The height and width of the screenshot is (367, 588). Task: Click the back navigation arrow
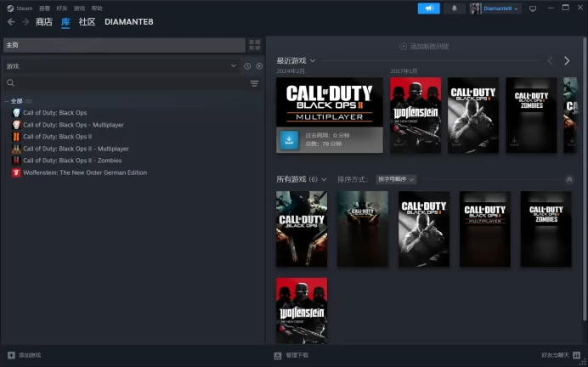click(x=11, y=22)
